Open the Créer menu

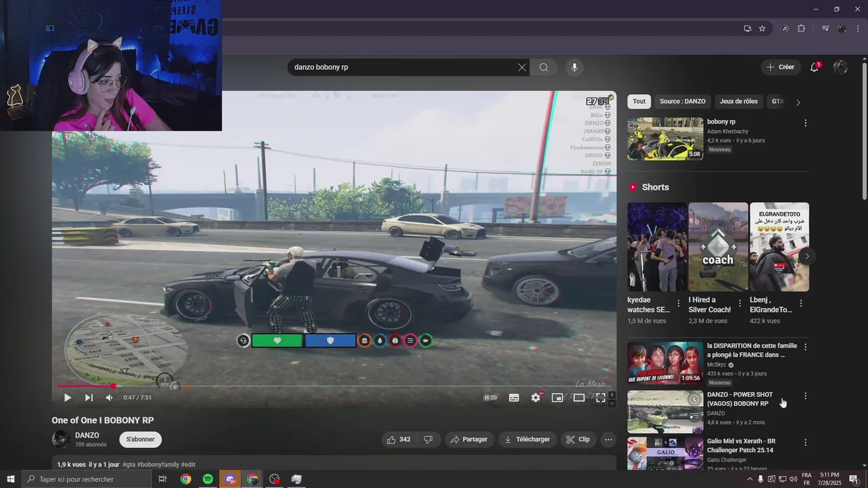coord(780,67)
